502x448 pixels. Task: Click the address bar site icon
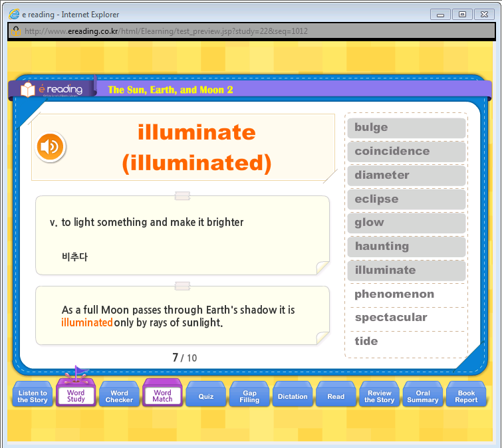pos(16,31)
